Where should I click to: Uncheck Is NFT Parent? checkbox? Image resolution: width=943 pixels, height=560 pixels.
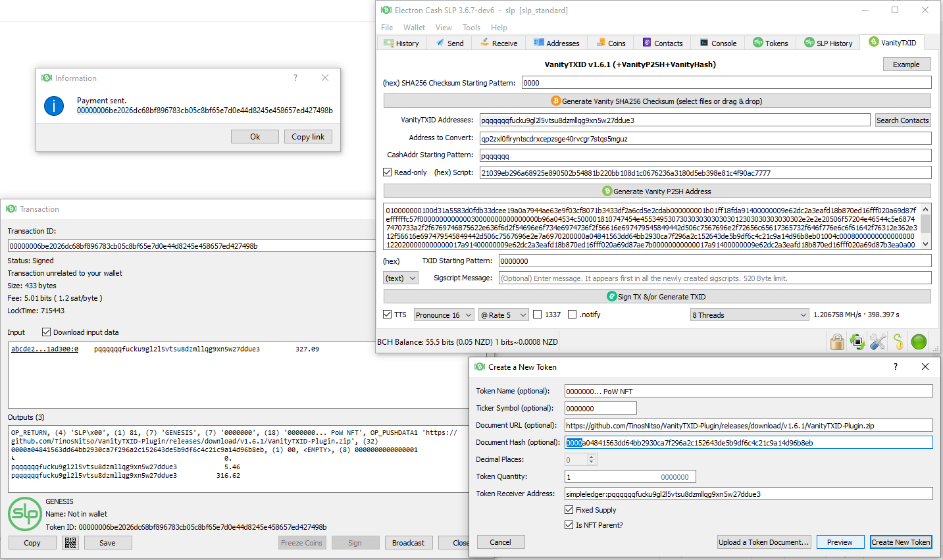point(569,524)
